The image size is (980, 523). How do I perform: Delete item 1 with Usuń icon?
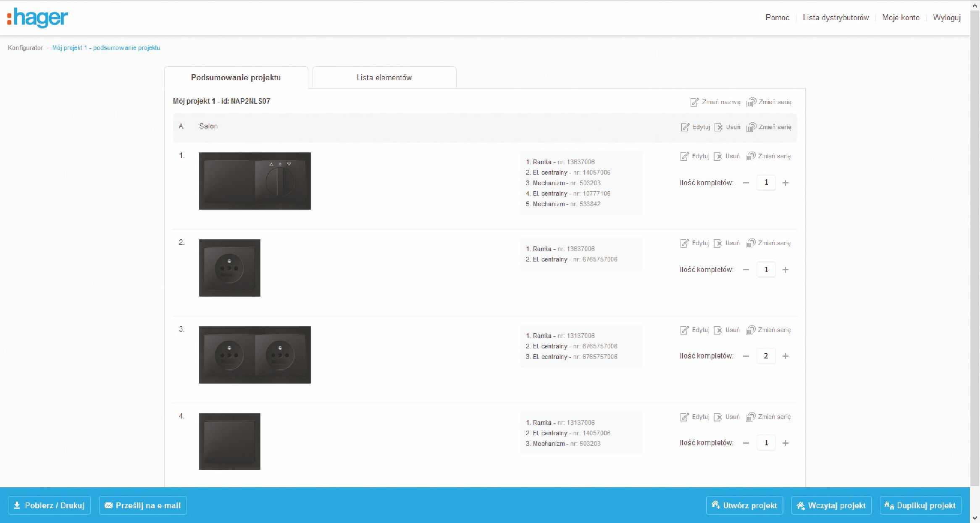pyautogui.click(x=718, y=156)
